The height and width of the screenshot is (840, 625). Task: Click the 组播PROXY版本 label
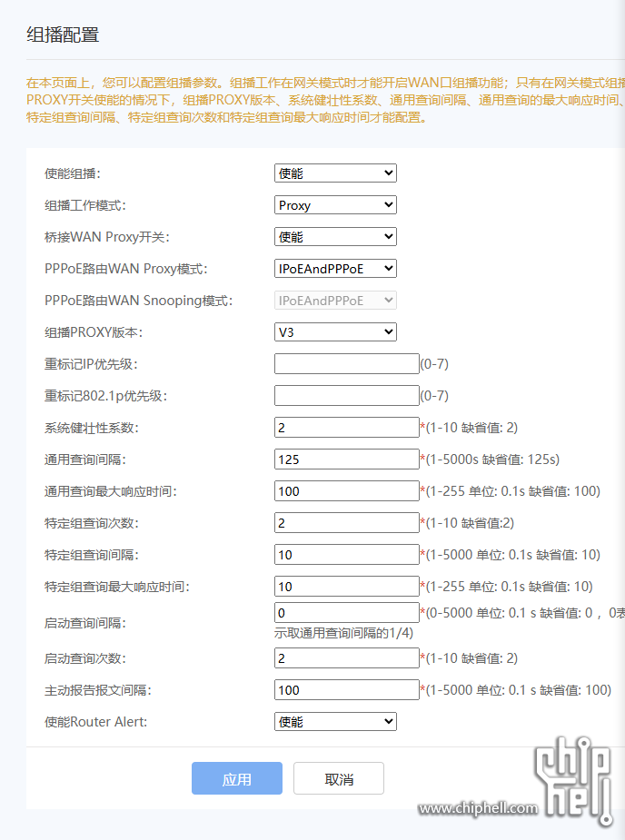click(94, 332)
